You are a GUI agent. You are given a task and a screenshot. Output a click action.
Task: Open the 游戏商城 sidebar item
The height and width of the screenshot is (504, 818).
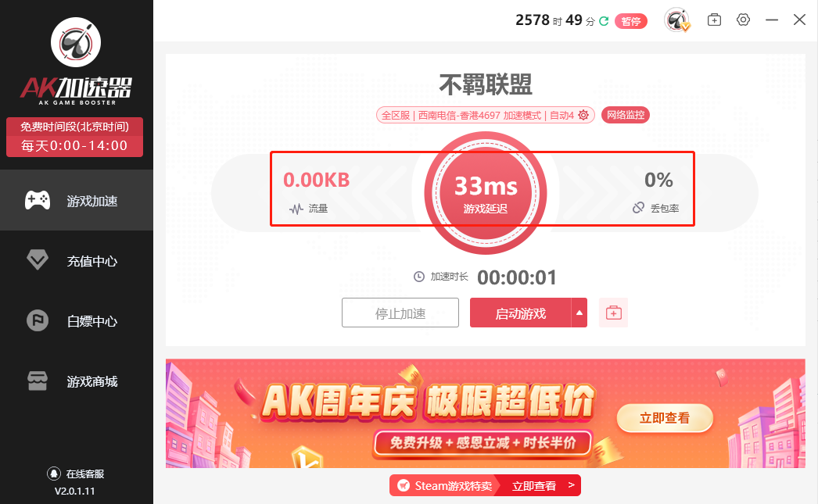click(x=77, y=381)
